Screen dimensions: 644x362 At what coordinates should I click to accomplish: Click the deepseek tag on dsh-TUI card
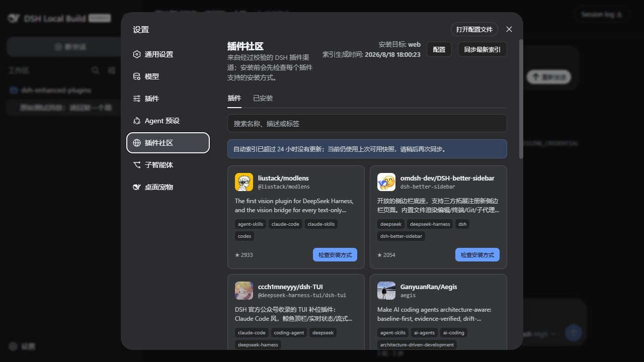tap(323, 332)
